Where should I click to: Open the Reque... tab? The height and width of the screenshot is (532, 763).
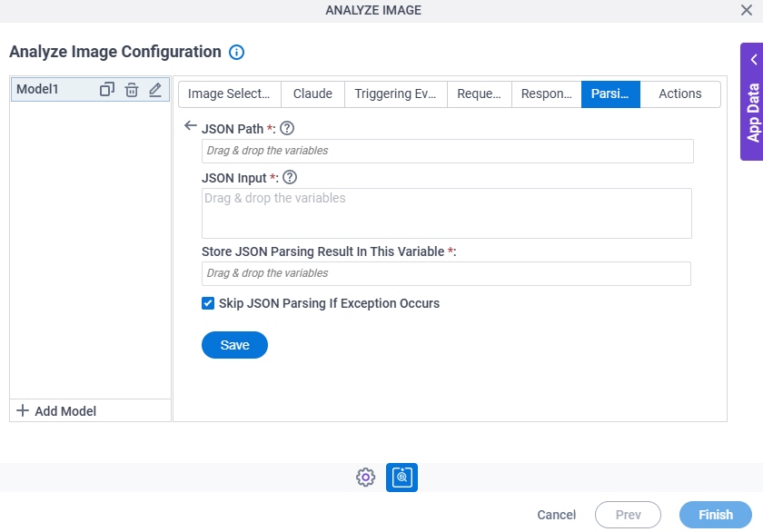(480, 94)
